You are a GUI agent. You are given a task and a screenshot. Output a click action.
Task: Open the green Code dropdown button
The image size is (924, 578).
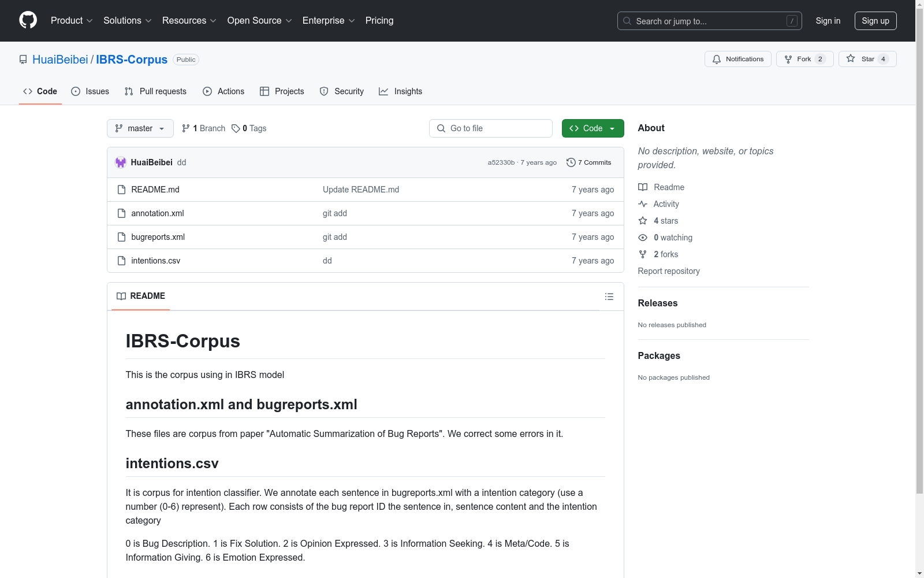coord(593,128)
